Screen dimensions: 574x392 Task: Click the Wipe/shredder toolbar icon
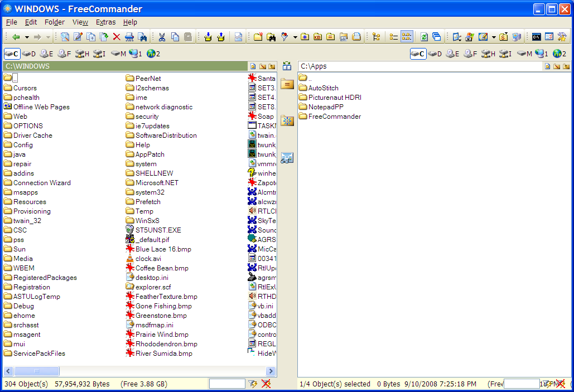pyautogui.click(x=129, y=37)
